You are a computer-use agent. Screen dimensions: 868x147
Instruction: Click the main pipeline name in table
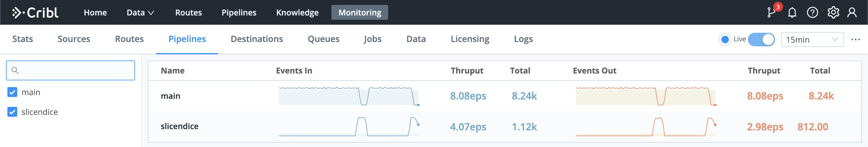[171, 96]
